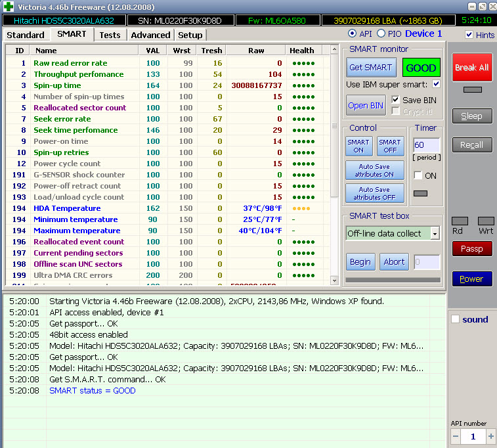Select the Maximum temperature row
497x448 pixels.
pos(168,231)
